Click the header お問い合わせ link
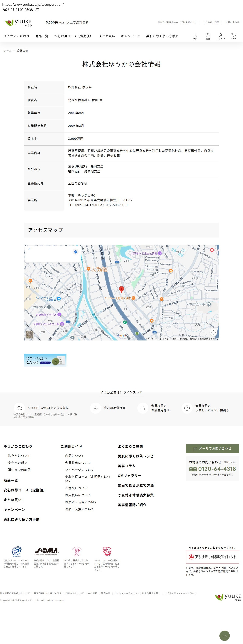This screenshot has height=644, width=243. pyautogui.click(x=232, y=22)
